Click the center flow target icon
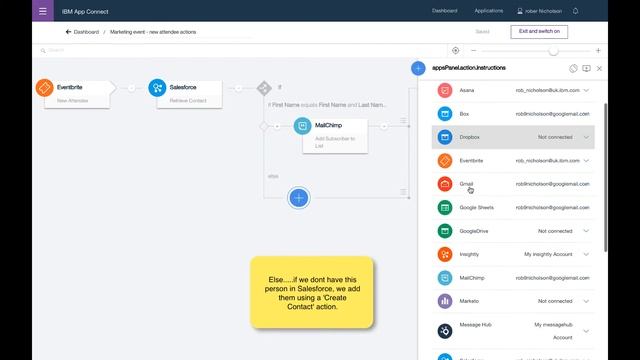 pos(456,51)
